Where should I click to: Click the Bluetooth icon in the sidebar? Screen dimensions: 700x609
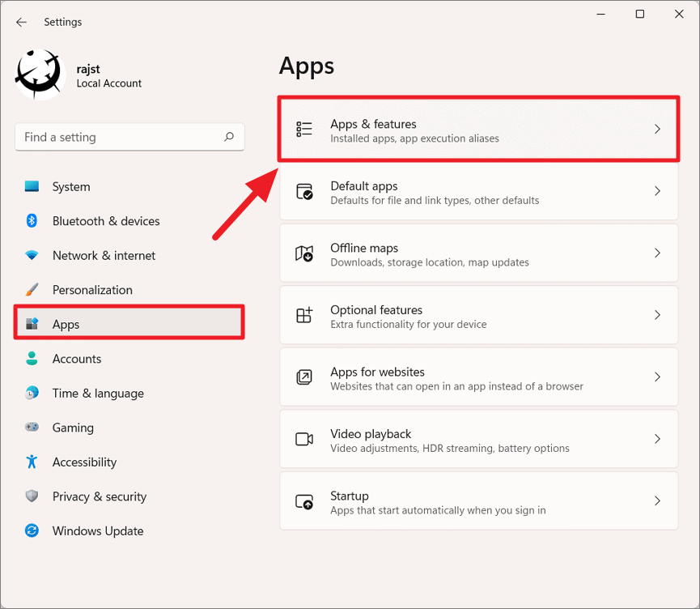click(x=32, y=221)
